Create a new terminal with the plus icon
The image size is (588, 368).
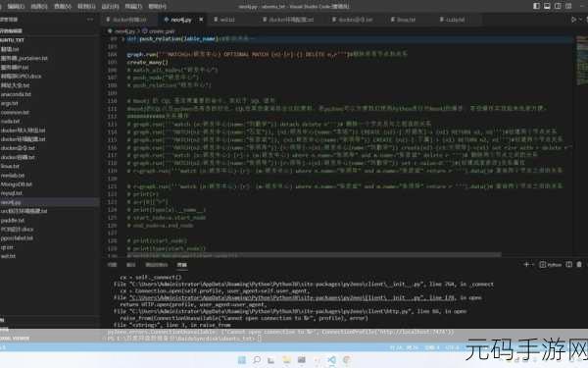point(526,265)
